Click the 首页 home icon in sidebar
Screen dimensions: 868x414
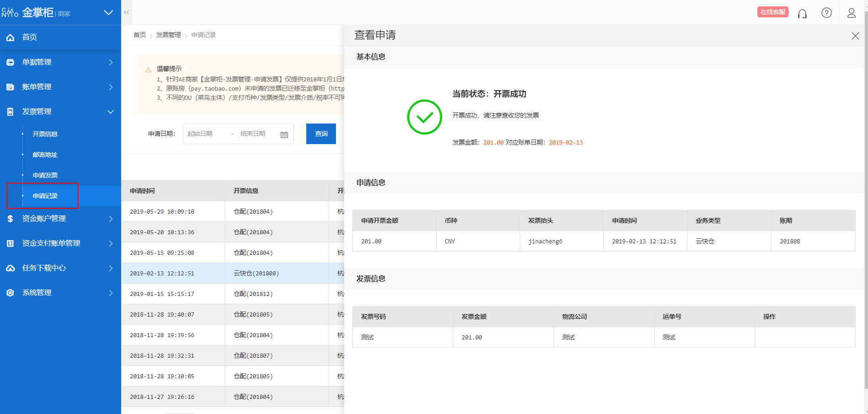click(x=10, y=38)
